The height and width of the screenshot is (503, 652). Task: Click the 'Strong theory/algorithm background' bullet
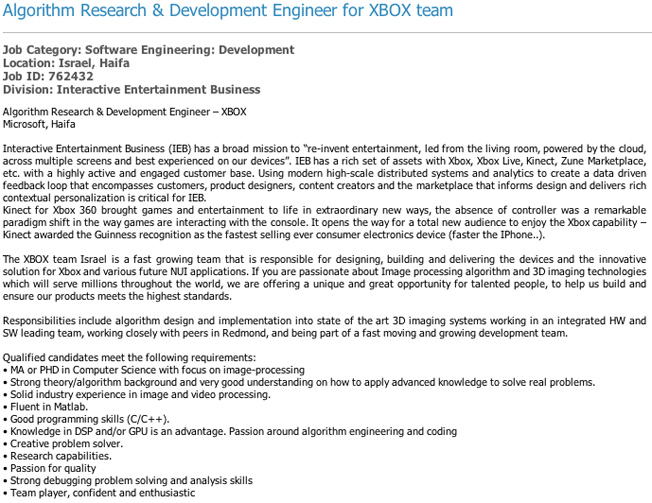299,382
